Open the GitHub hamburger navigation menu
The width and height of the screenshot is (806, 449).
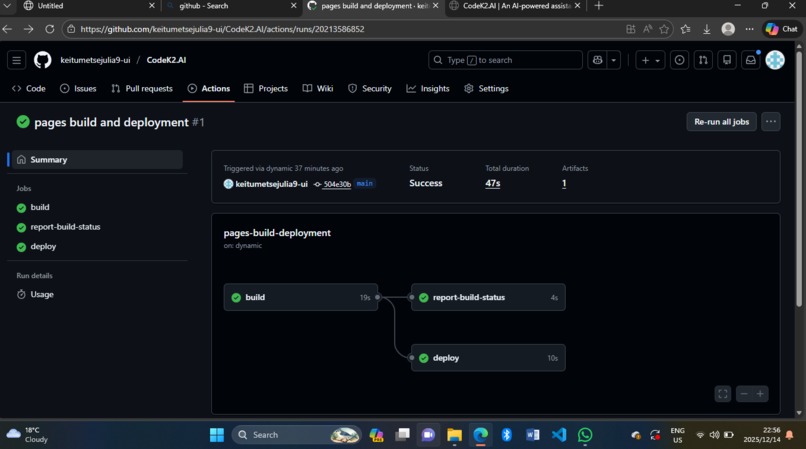16,60
